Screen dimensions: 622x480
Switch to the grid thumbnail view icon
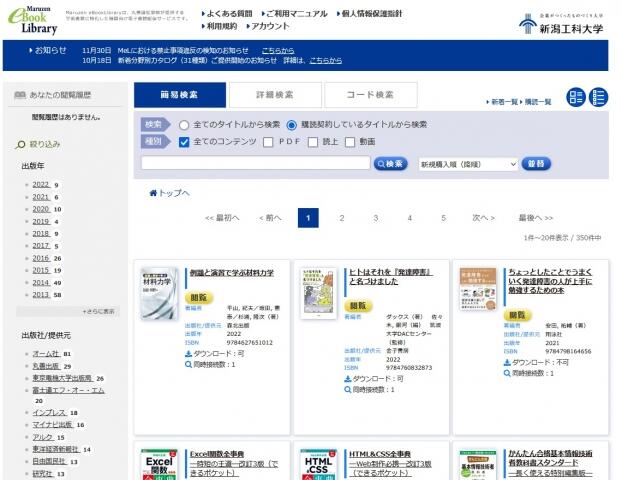coord(576,97)
